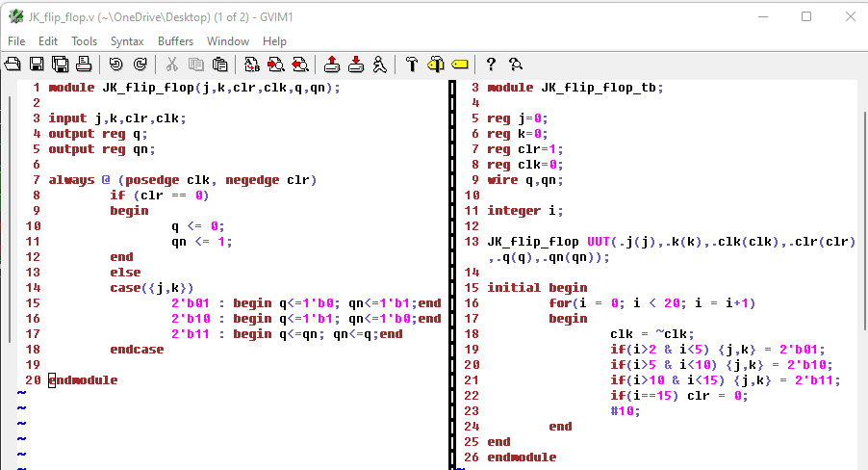Open the Syntax menu
868x470 pixels.
127,41
